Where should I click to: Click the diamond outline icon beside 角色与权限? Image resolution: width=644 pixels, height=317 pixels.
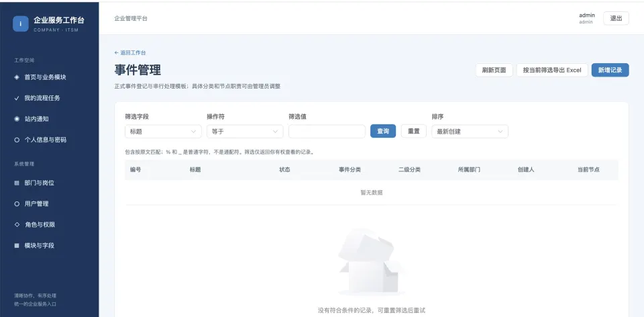click(17, 224)
